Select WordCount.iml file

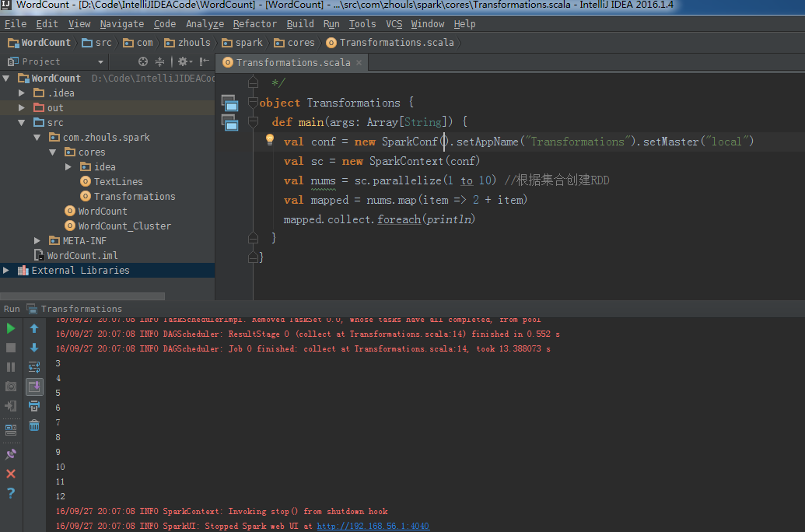point(76,256)
